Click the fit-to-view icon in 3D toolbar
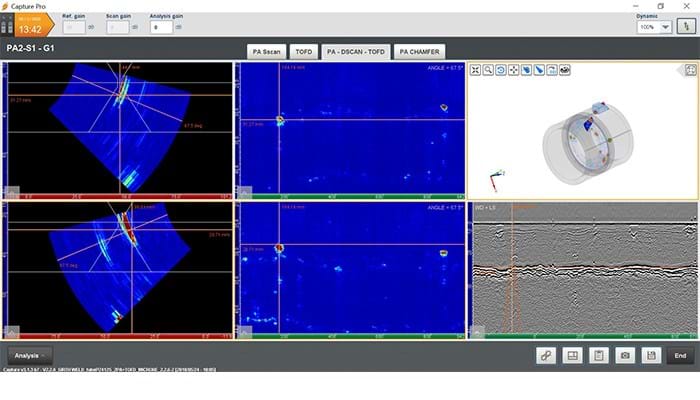Viewport: 700px width, 400px height. pyautogui.click(x=476, y=71)
